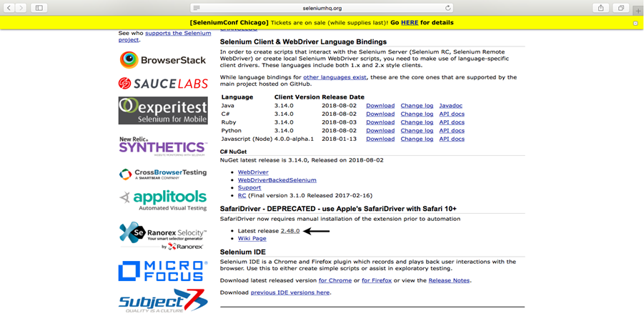Download the Java client bindings
The image size is (644, 316).
pyautogui.click(x=380, y=106)
